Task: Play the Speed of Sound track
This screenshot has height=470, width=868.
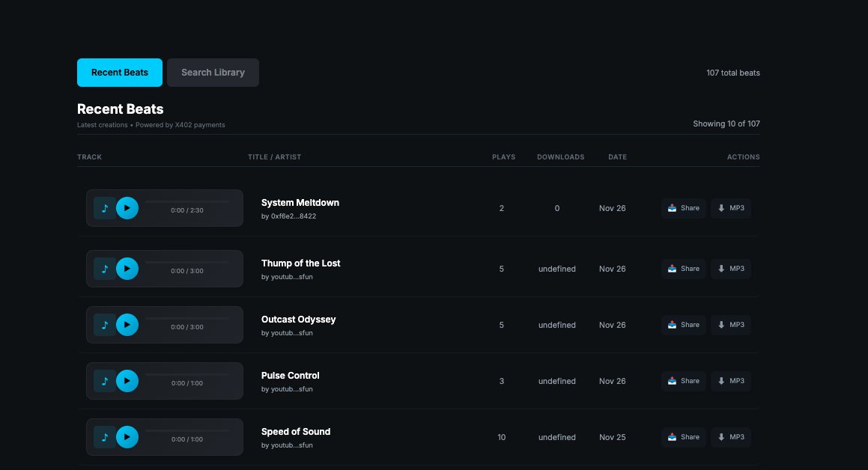Action: click(x=127, y=437)
